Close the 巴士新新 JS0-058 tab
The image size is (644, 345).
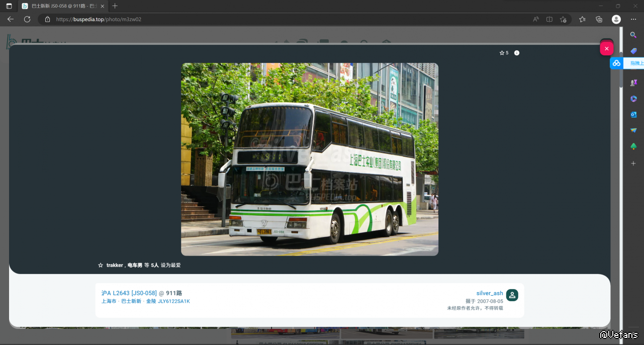point(103,6)
